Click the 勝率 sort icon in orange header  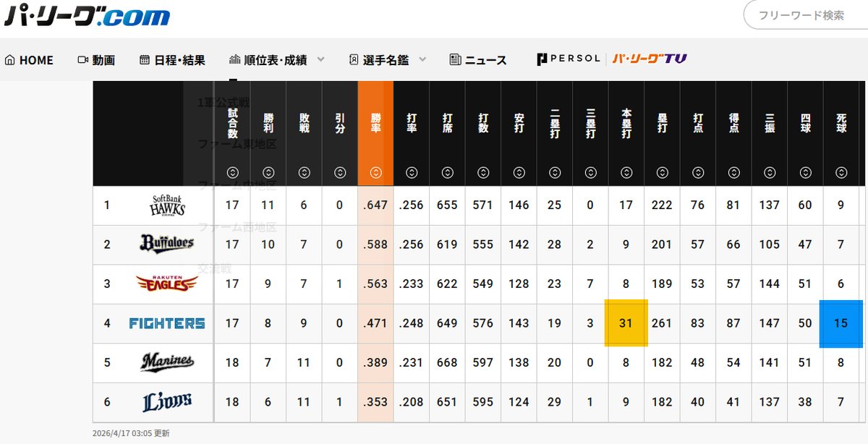click(375, 173)
